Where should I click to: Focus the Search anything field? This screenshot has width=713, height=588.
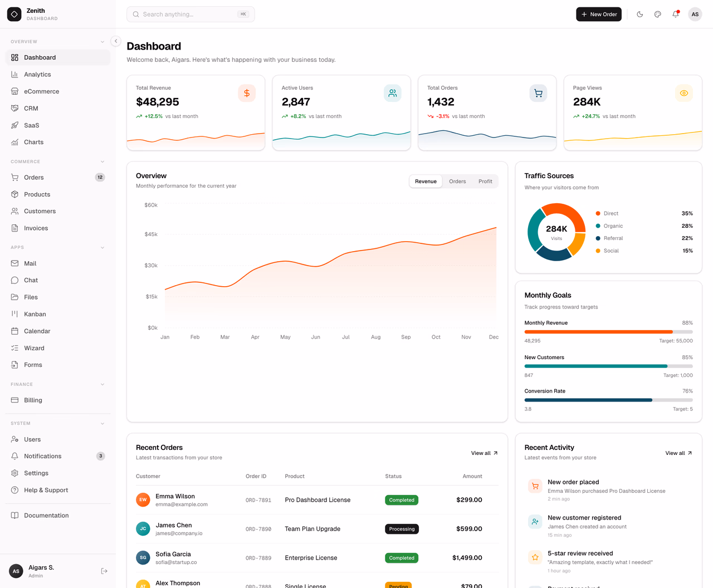pos(191,14)
